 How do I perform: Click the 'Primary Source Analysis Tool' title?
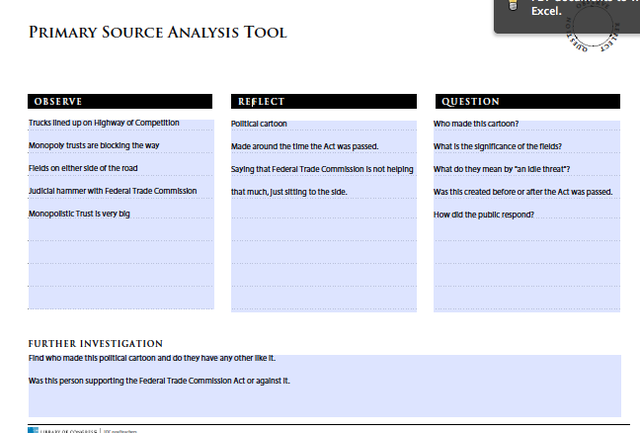click(x=158, y=33)
